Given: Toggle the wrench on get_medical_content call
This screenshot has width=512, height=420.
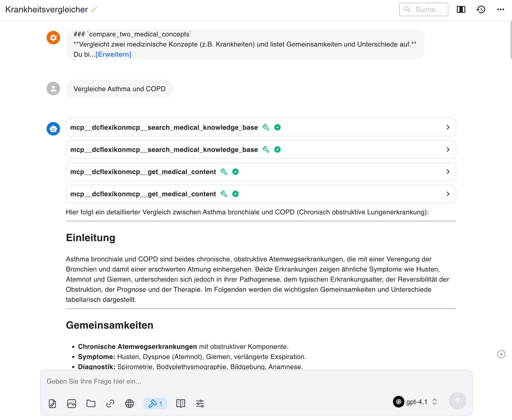Looking at the screenshot, I should pyautogui.click(x=224, y=172).
